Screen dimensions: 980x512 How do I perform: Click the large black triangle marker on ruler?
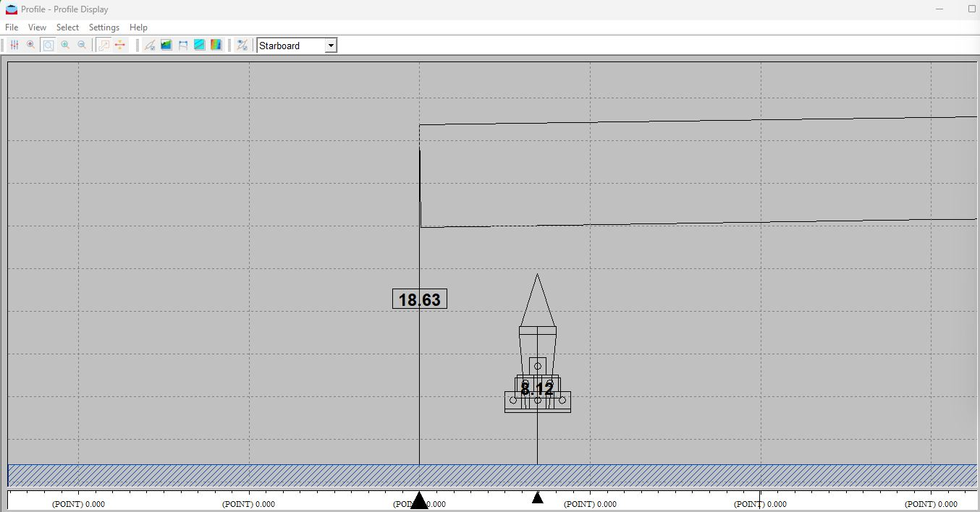pyautogui.click(x=419, y=500)
